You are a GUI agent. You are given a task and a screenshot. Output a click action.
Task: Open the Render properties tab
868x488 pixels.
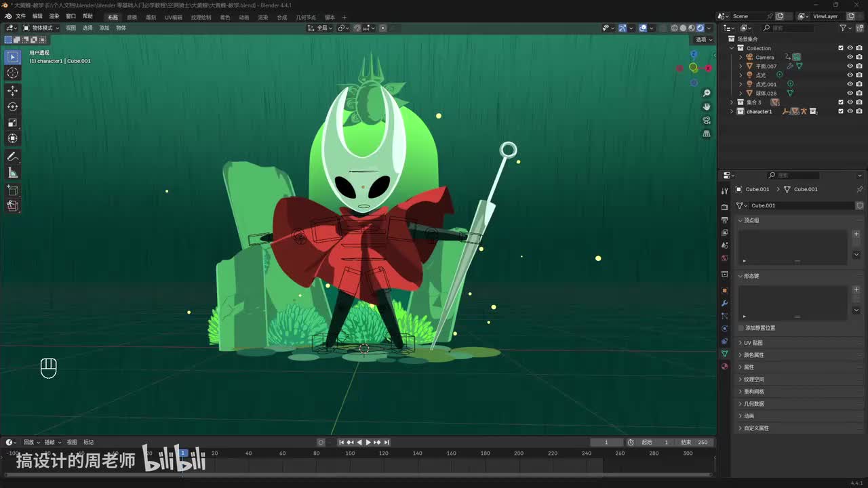point(724,207)
